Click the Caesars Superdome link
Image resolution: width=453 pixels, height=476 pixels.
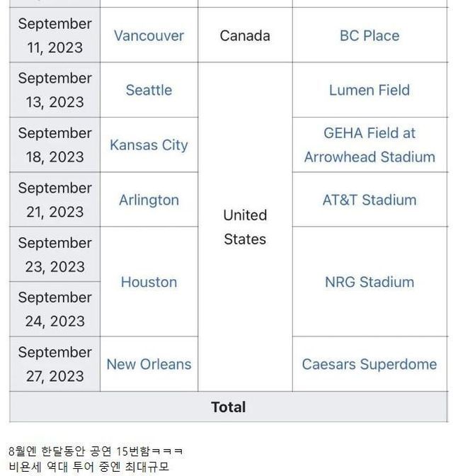pos(369,364)
